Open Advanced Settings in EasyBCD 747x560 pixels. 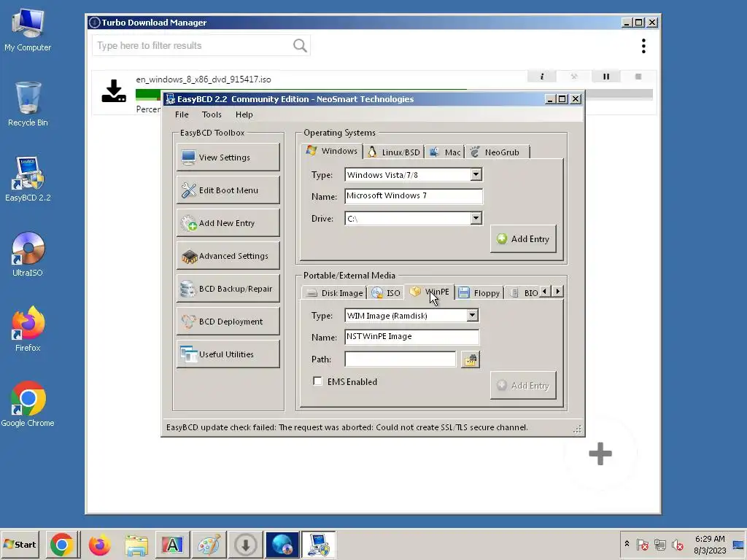click(228, 256)
